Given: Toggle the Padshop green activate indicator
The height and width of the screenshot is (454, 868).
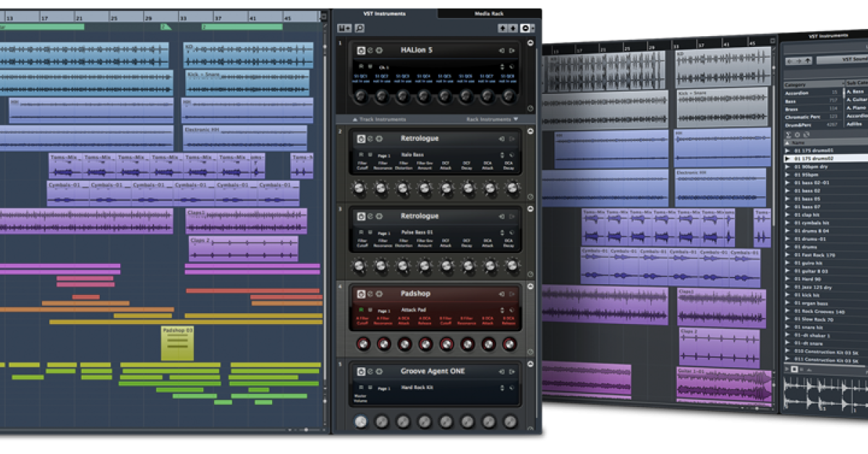Looking at the screenshot, I should tap(361, 310).
